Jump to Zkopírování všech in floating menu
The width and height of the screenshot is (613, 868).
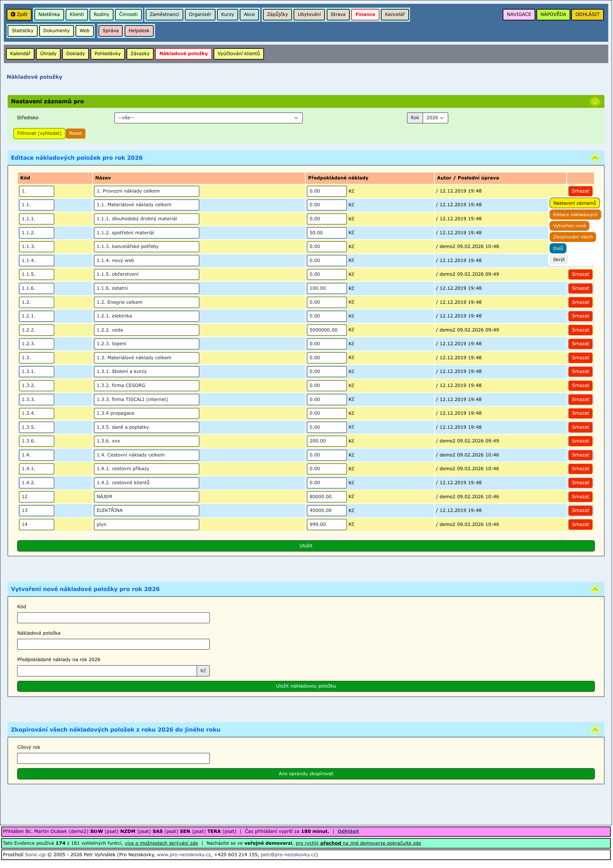[572, 237]
